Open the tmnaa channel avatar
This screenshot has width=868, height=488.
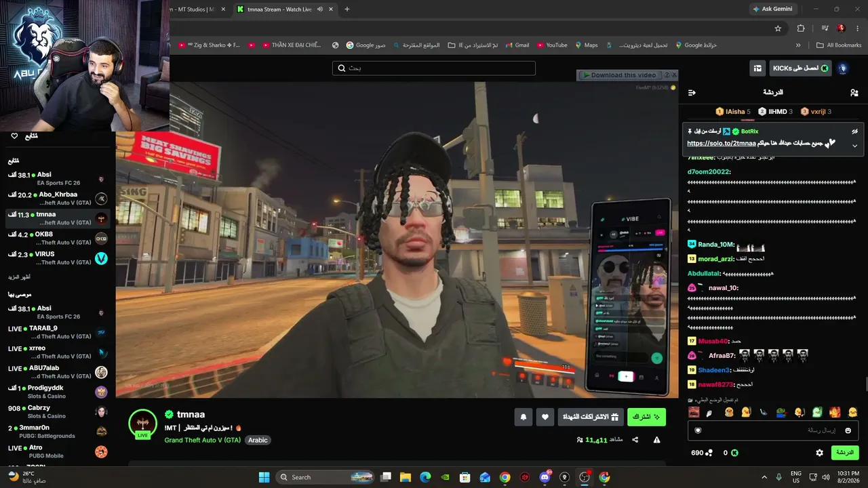point(142,424)
